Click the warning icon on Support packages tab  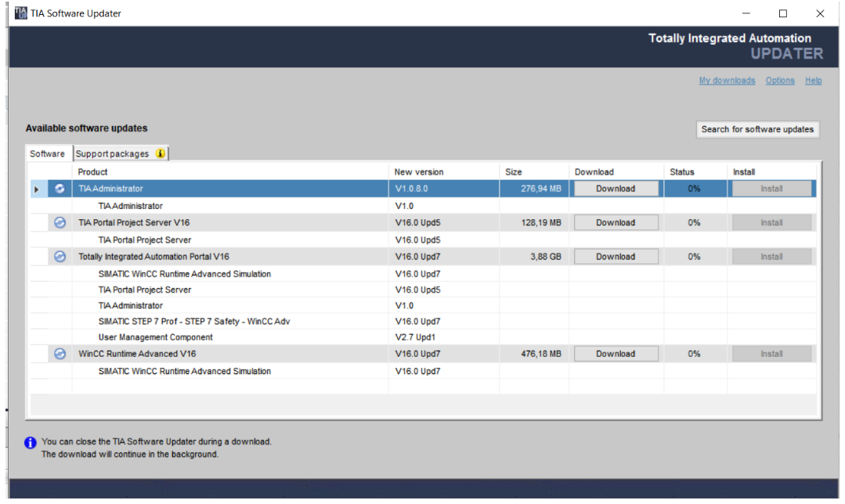160,153
